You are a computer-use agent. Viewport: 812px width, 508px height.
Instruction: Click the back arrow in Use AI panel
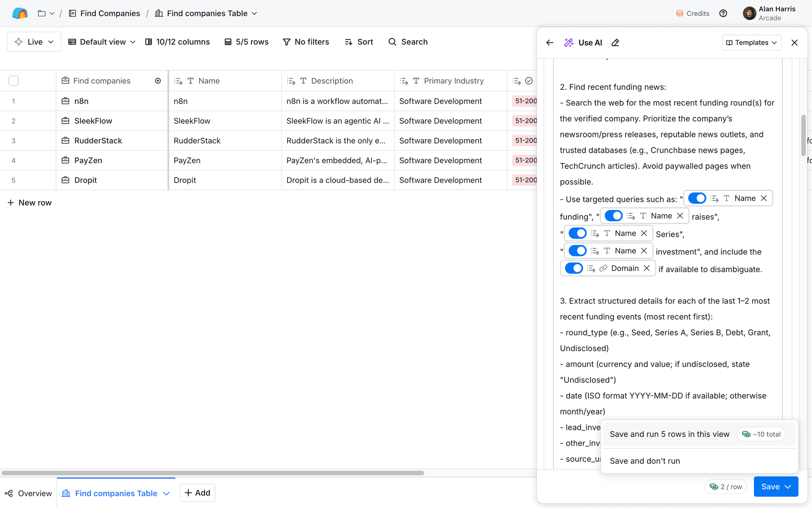(x=550, y=43)
